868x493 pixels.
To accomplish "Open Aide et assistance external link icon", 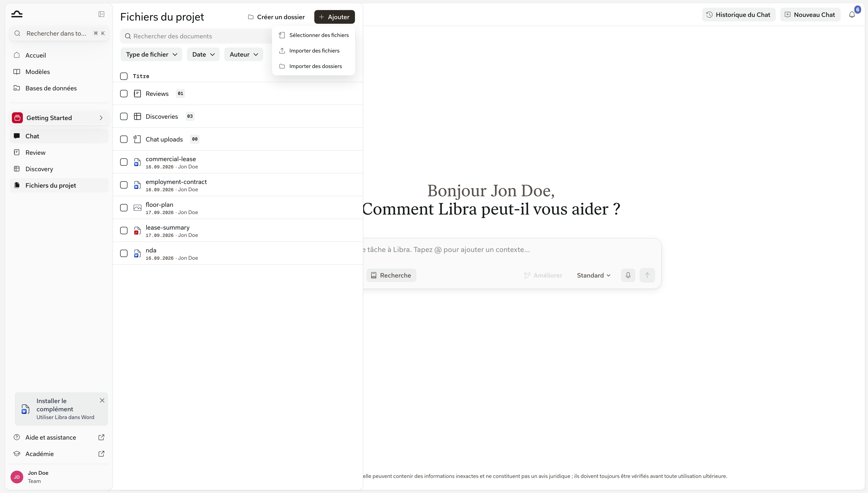I will [101, 438].
